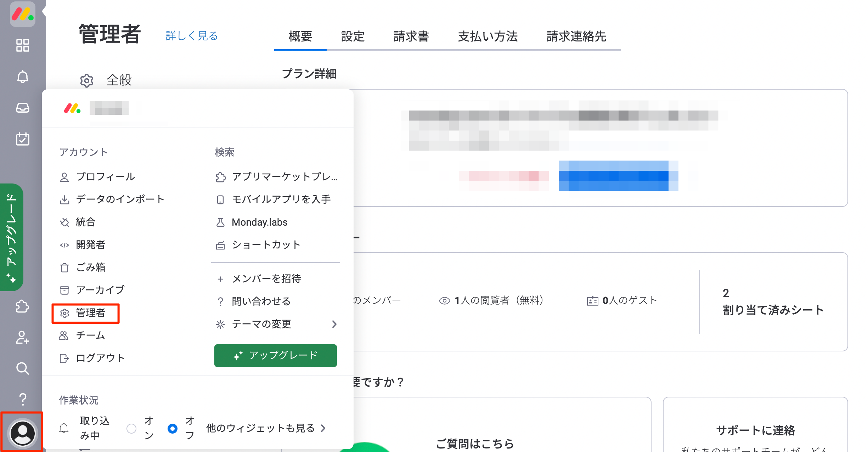Click the user avatar at bottom-left
868x452 pixels.
(22, 433)
